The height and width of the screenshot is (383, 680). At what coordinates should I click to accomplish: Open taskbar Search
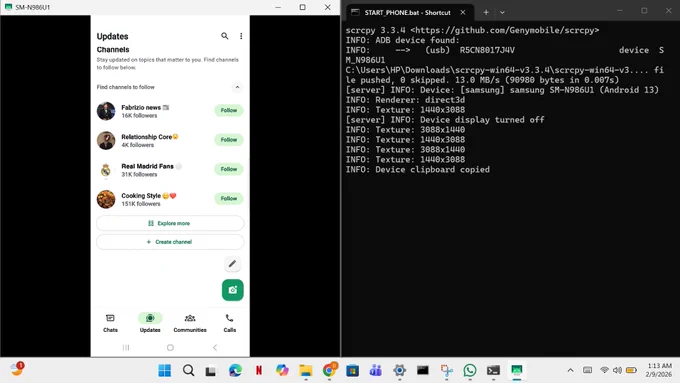(x=188, y=370)
